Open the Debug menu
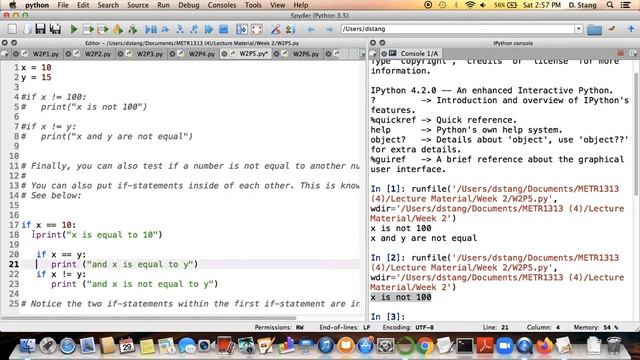This screenshot has width=640, height=360. [189, 5]
